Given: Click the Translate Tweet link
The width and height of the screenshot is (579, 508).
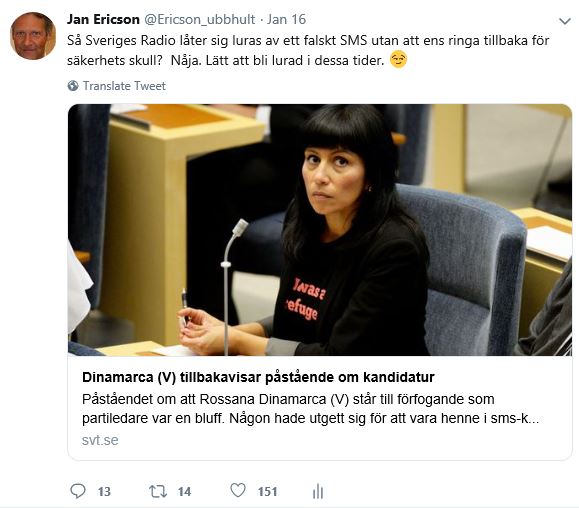Looking at the screenshot, I should (124, 86).
